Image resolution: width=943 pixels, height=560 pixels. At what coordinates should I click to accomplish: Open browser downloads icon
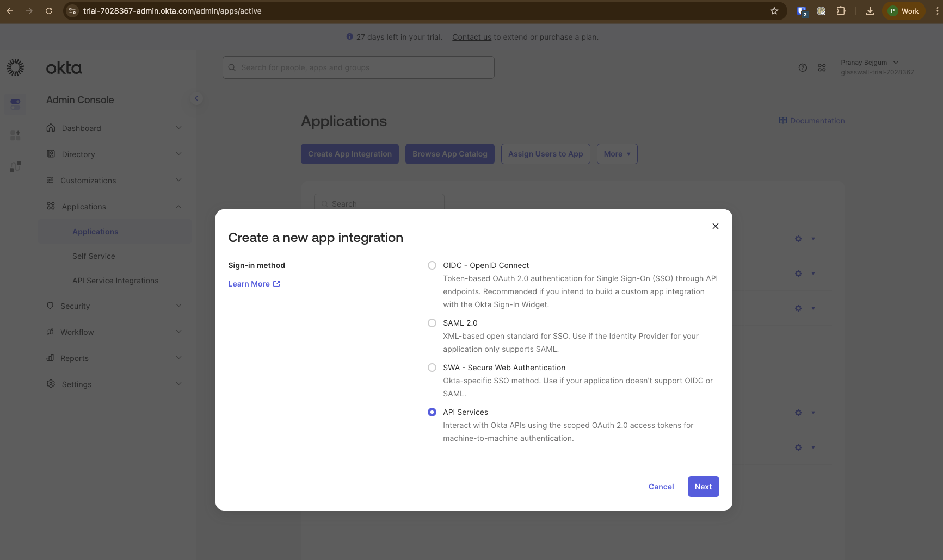(870, 11)
